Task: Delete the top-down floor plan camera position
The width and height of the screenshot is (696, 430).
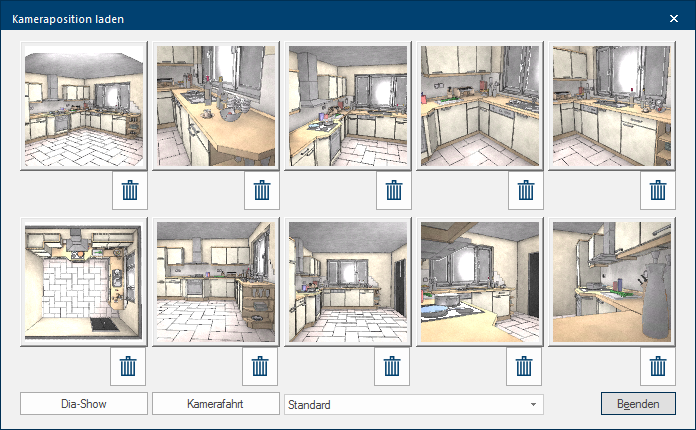Action: [x=128, y=367]
